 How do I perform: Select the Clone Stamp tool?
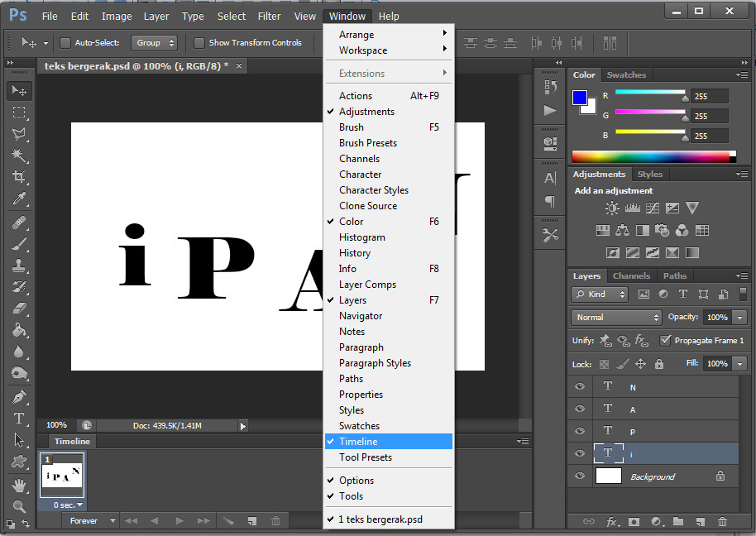pyautogui.click(x=19, y=266)
